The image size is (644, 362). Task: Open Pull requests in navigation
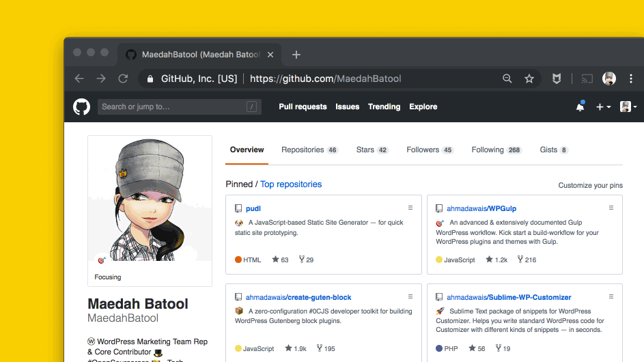[x=303, y=107]
